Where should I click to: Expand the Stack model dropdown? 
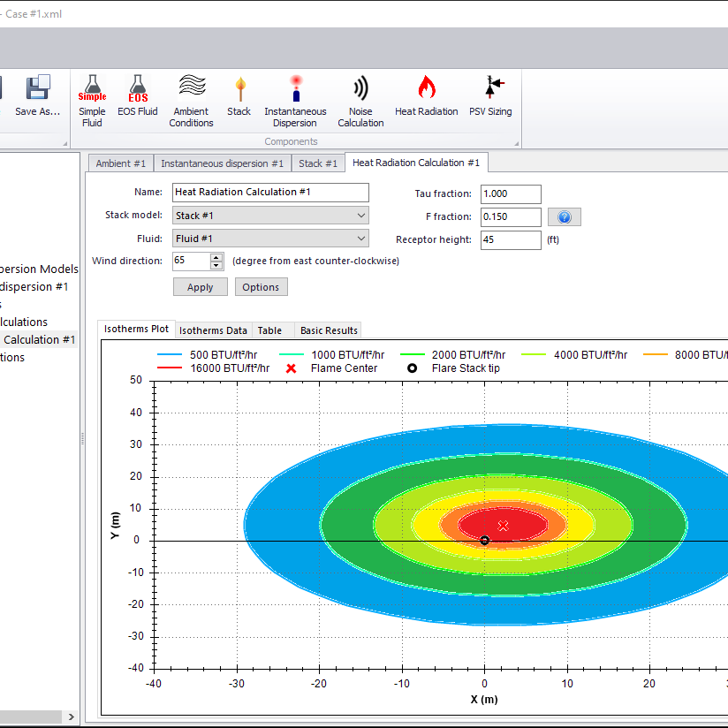(x=360, y=216)
